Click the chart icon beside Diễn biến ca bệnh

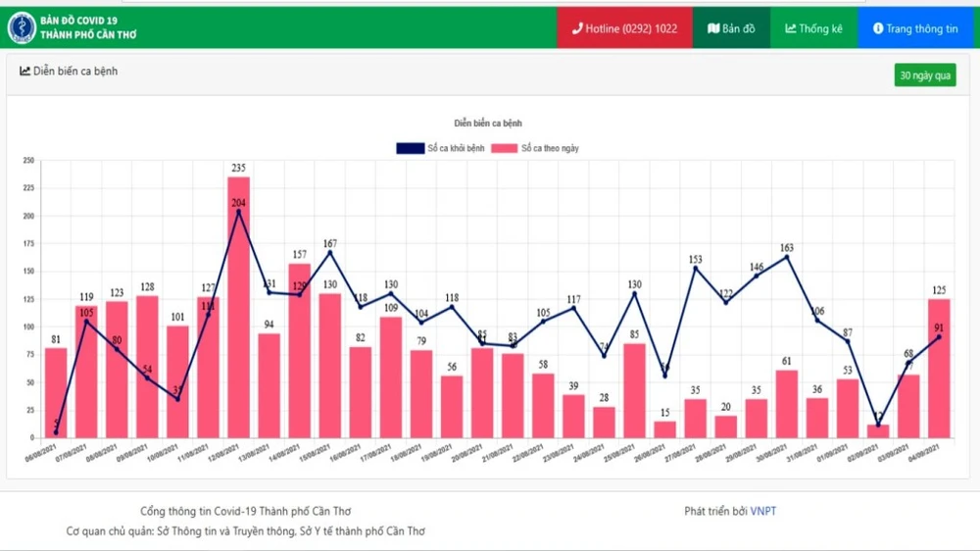[24, 72]
